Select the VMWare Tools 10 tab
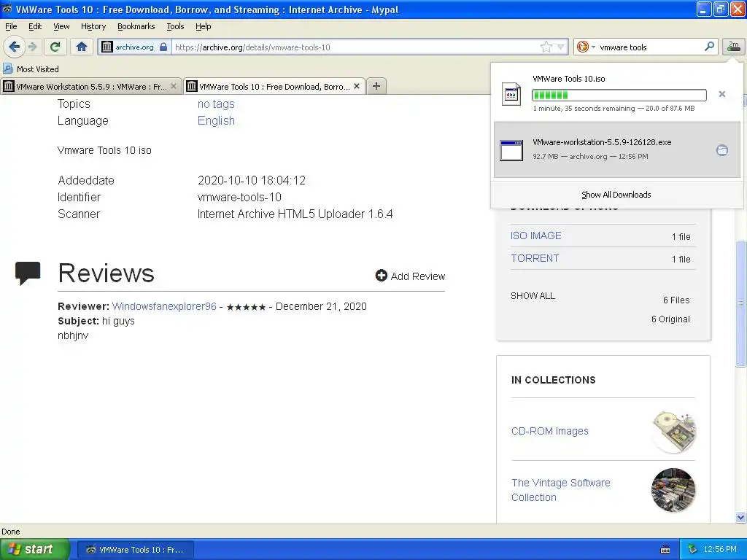This screenshot has height=560, width=747. pos(274,86)
